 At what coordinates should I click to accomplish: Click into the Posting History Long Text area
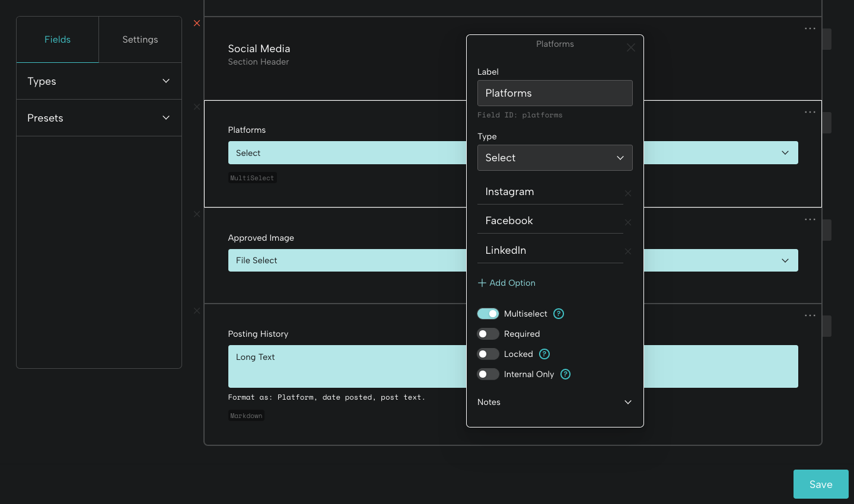(513, 366)
